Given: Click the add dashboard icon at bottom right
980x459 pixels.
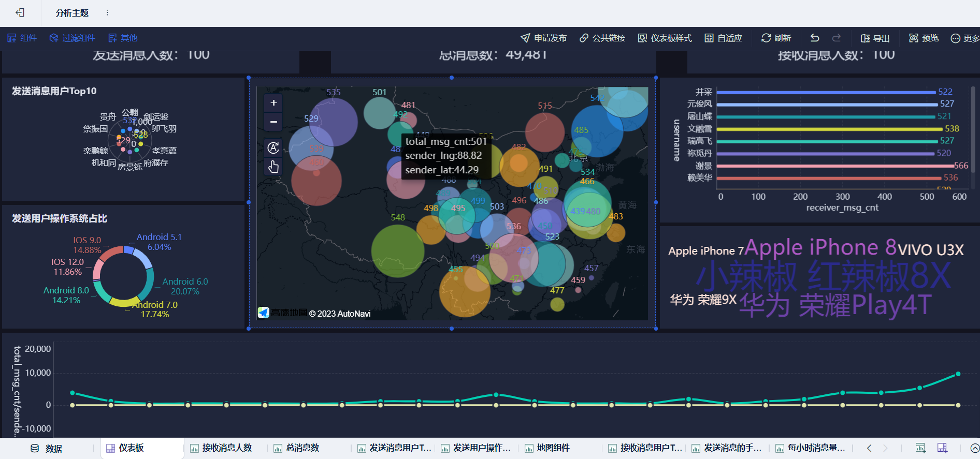Looking at the screenshot, I should pos(942,448).
